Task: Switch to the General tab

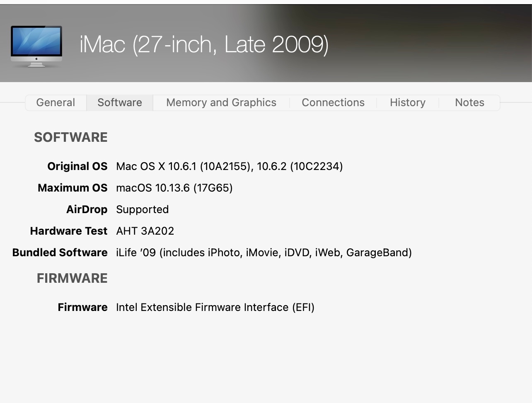Action: point(56,102)
